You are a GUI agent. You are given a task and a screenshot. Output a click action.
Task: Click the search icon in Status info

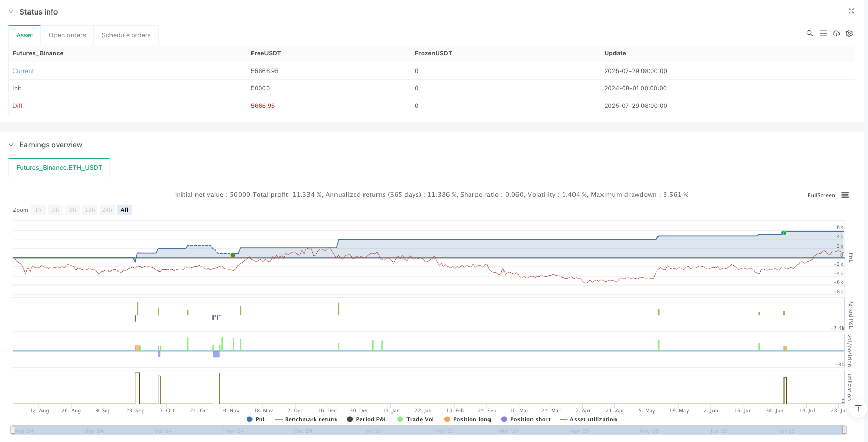[809, 33]
